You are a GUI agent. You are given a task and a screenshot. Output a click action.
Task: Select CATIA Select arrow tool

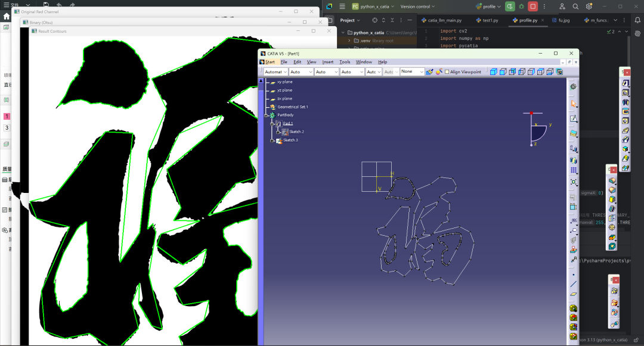click(574, 104)
